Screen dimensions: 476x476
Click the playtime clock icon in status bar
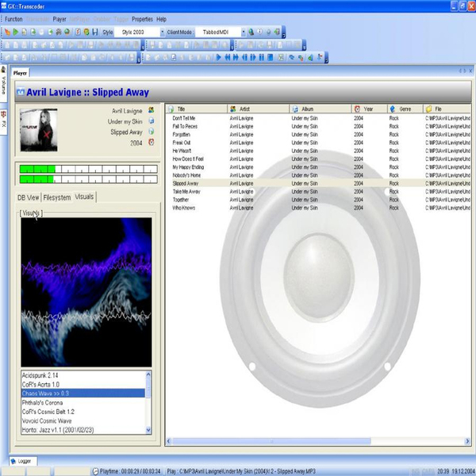[95, 471]
